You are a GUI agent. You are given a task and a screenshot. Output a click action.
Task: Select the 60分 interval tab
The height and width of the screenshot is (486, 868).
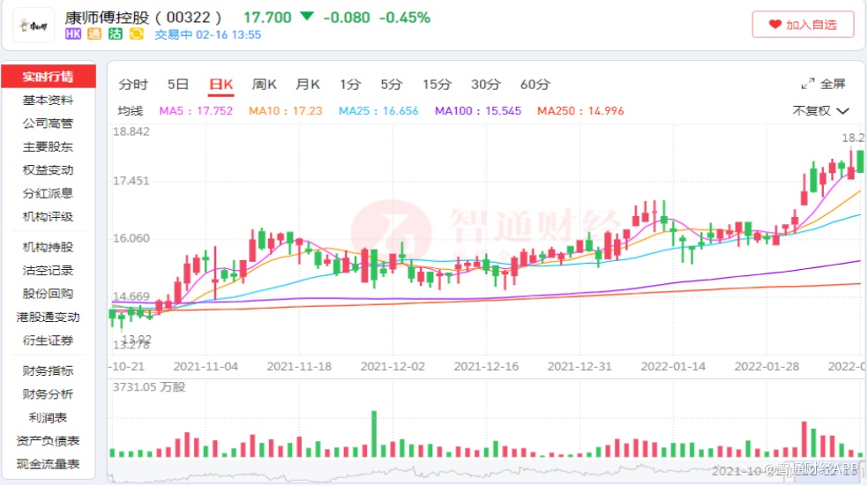pos(535,85)
